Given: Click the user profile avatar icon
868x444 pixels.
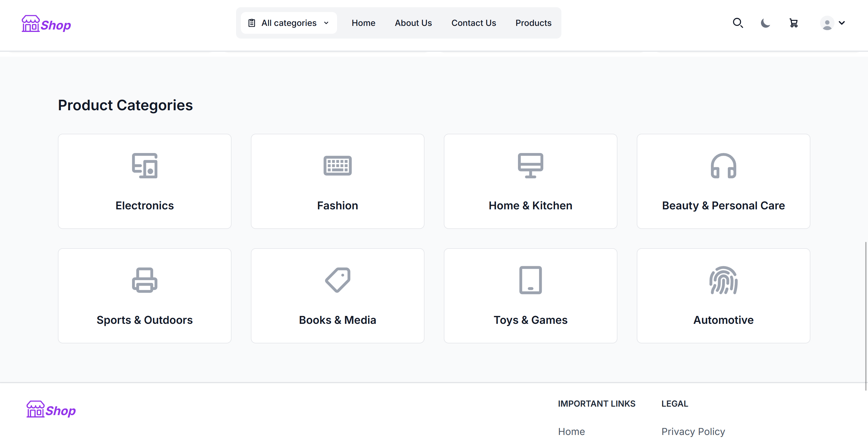Looking at the screenshot, I should coord(827,23).
